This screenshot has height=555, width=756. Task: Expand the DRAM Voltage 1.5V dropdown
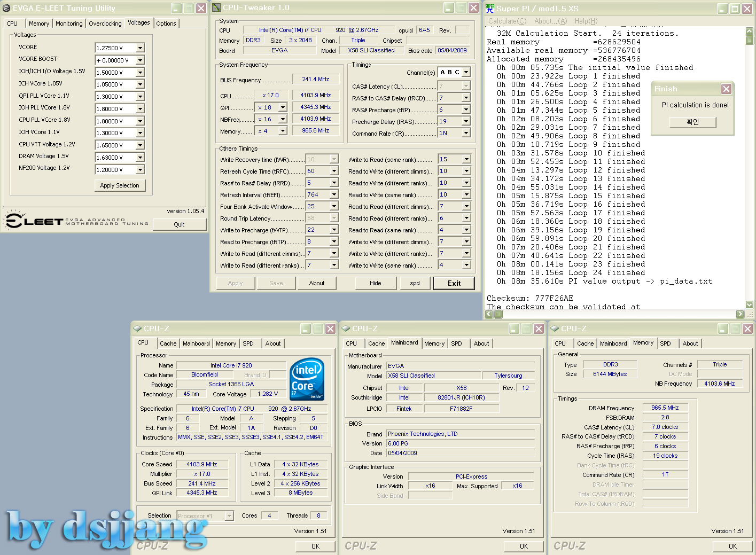click(x=140, y=158)
